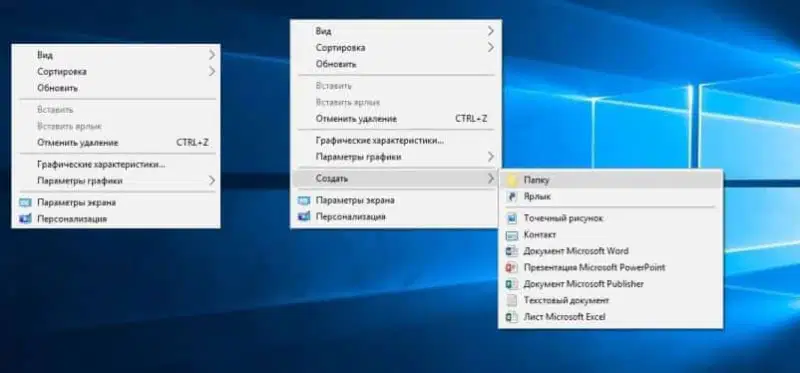Expand the Вид submenu arrow in the left menu

tap(212, 55)
